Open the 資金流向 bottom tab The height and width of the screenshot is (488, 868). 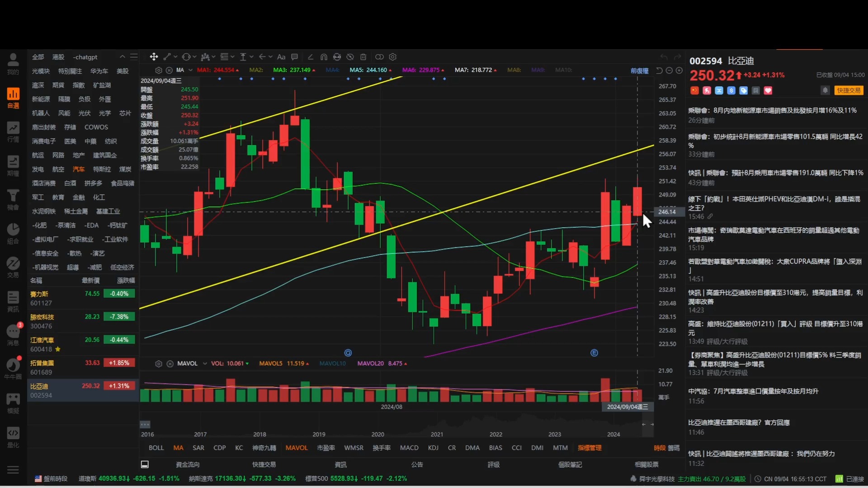tap(188, 465)
